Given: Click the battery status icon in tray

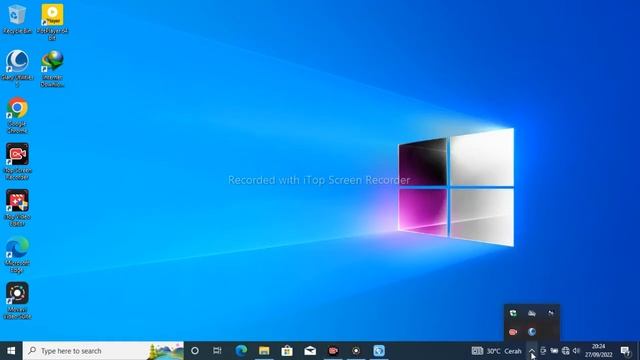Looking at the screenshot, I should point(554,351).
